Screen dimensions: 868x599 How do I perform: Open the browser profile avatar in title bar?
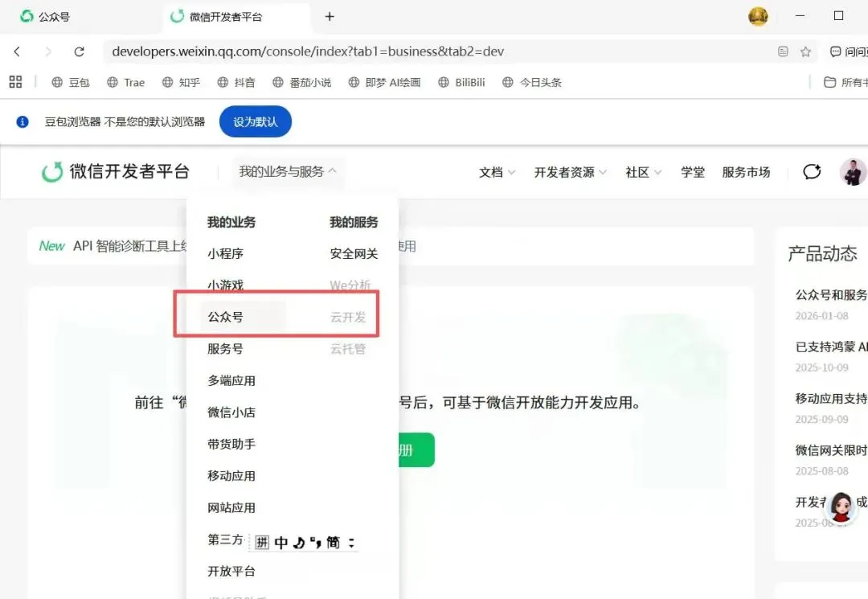click(758, 17)
